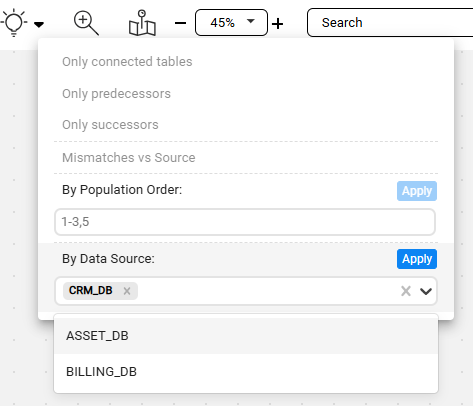Viewport: 473px width, 406px height.
Task: Click Apply next to By Data Source
Action: coord(417,259)
